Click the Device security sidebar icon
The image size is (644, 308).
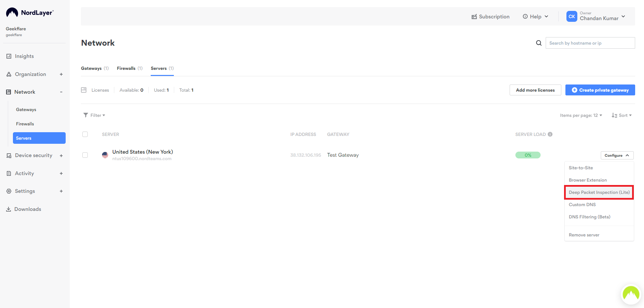(x=9, y=156)
